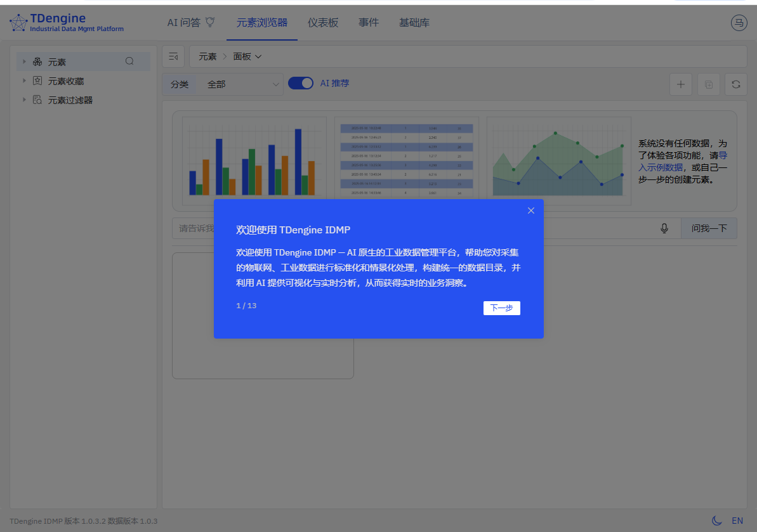Expand the 元素过滤器 tree node
Image resolution: width=757 pixels, height=532 pixels.
click(24, 100)
